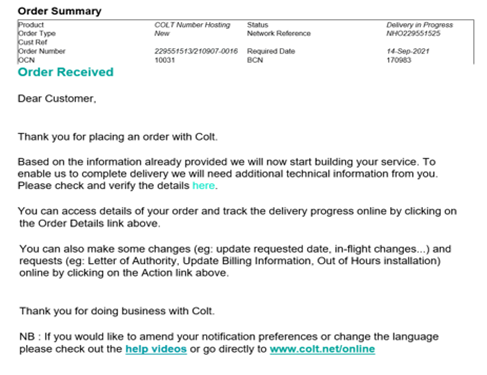The height and width of the screenshot is (375, 487).
Task: Select Network Reference value NHO229551525
Action: [413, 33]
